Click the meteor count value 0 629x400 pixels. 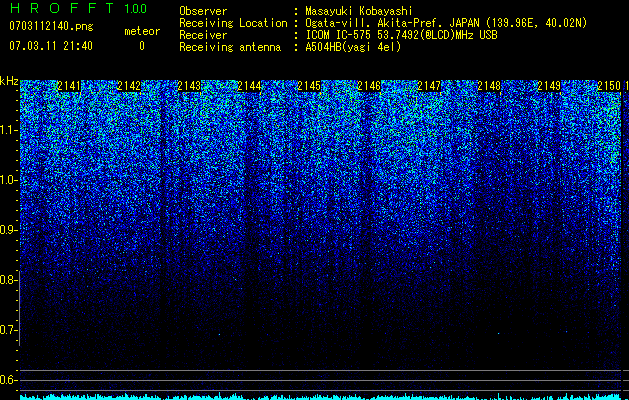point(142,46)
